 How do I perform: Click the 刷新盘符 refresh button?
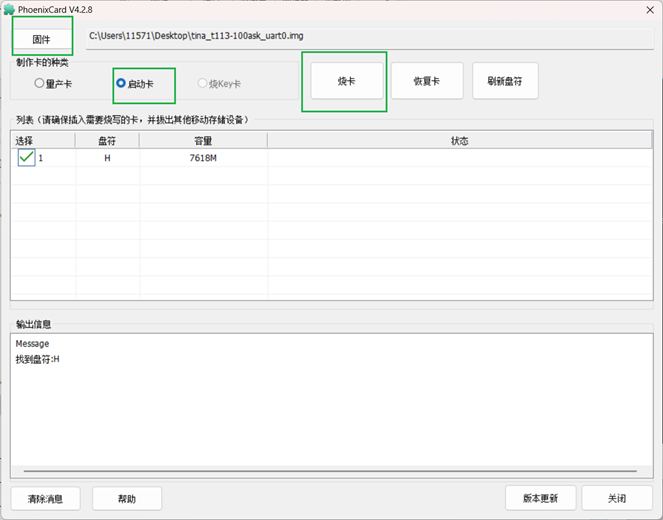click(x=505, y=81)
